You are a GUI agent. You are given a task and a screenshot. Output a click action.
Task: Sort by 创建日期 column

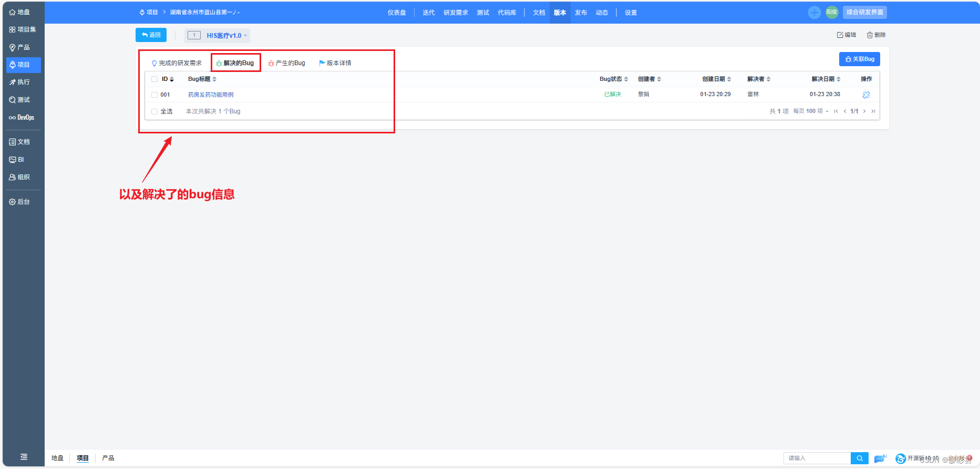pos(717,79)
